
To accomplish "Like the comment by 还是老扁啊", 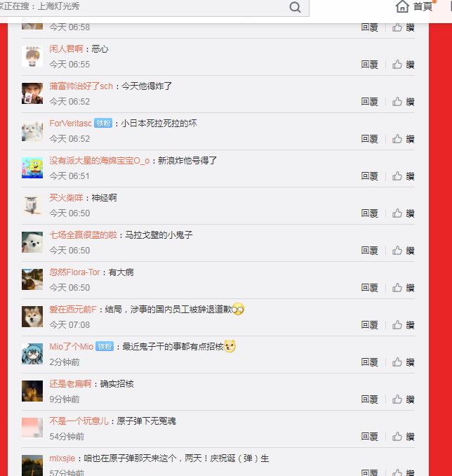I will click(403, 399).
